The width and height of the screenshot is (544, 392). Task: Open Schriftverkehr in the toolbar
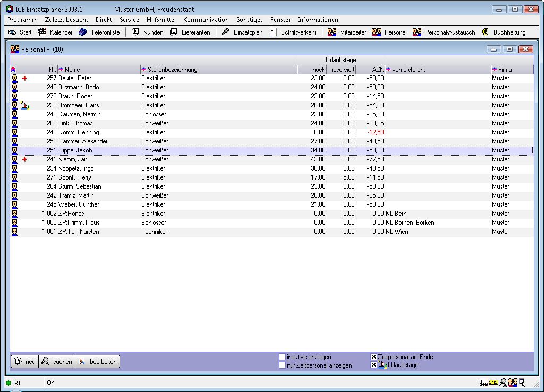click(x=274, y=32)
